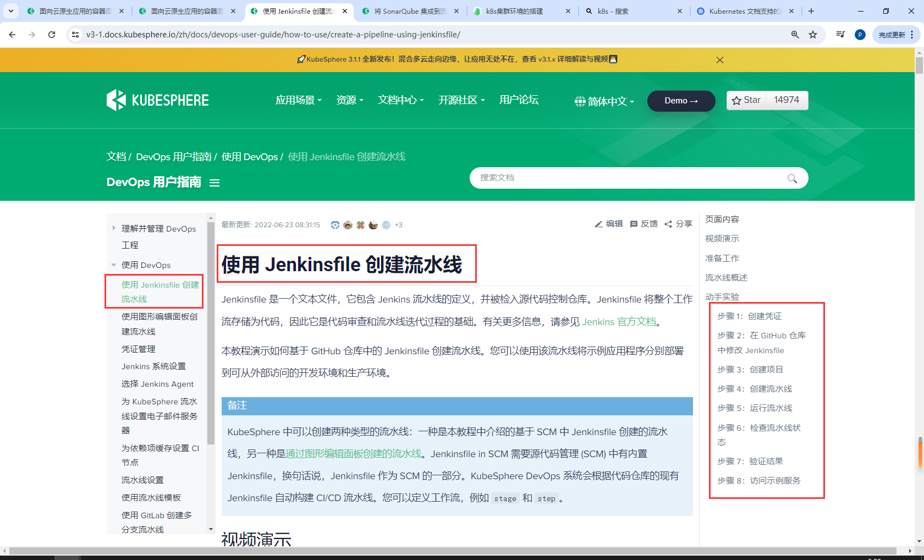924x560 pixels.
Task: Open the 简体中文 language dropdown
Action: point(604,101)
